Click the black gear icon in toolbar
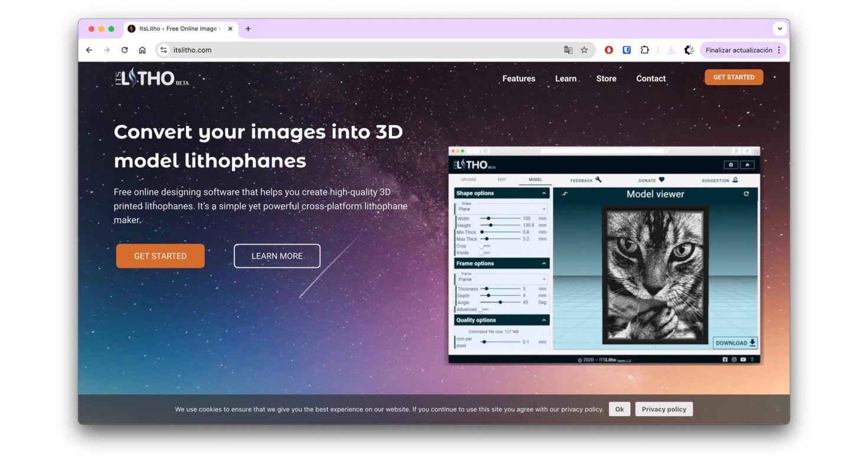Viewport: 868px width, 461px height. tap(688, 50)
